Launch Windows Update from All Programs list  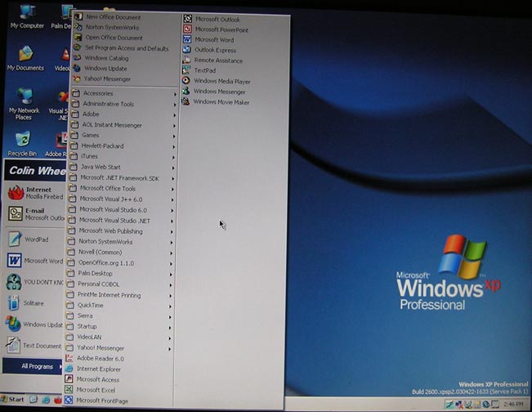101,68
